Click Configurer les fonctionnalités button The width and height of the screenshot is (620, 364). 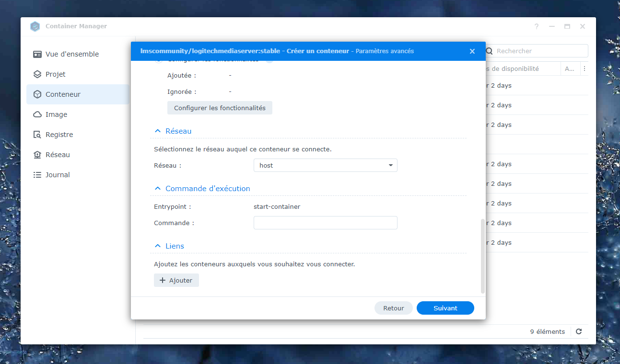[x=220, y=108]
